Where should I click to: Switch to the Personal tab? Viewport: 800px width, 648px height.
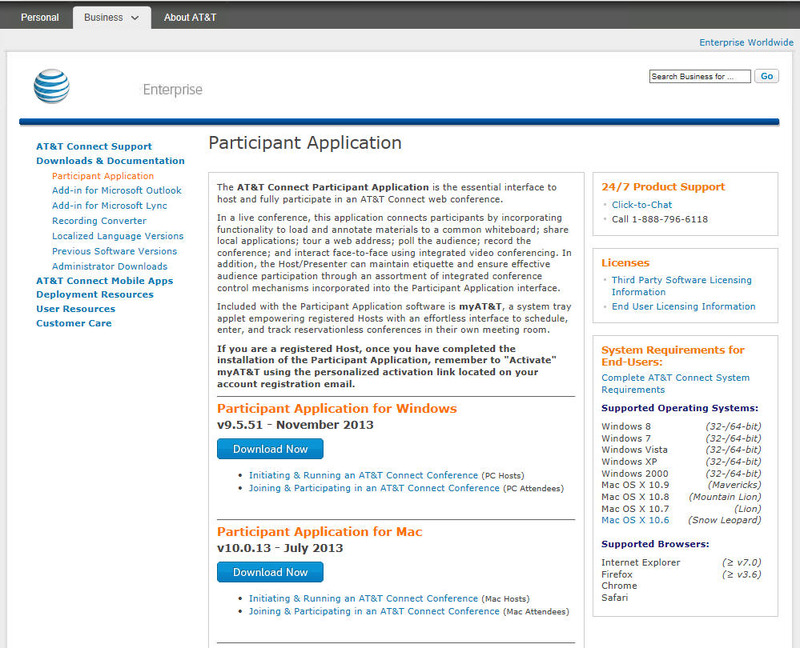click(x=40, y=17)
